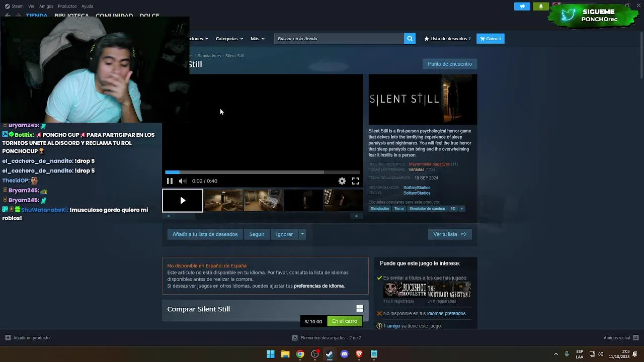644x362 pixels.
Task: Open Buckshot Roulette similar game
Action: (405, 290)
